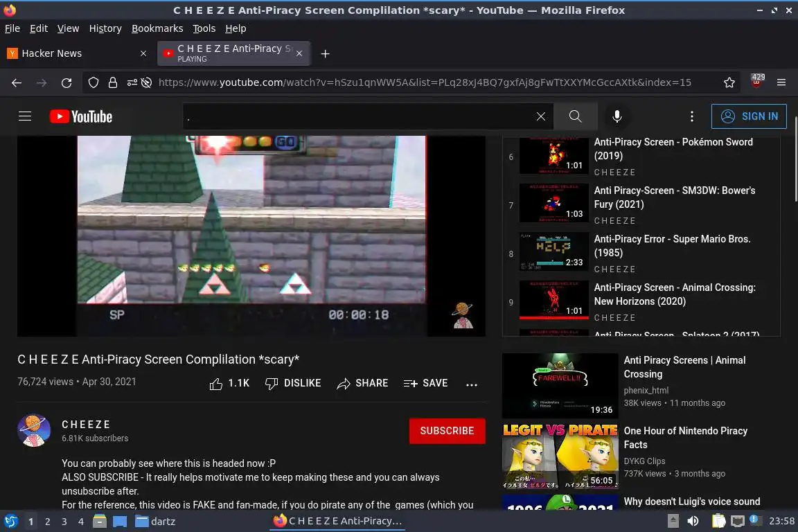This screenshot has height=532, width=798.
Task: Play Super Mario Bros. 1985 playlist item
Action: pos(641,254)
